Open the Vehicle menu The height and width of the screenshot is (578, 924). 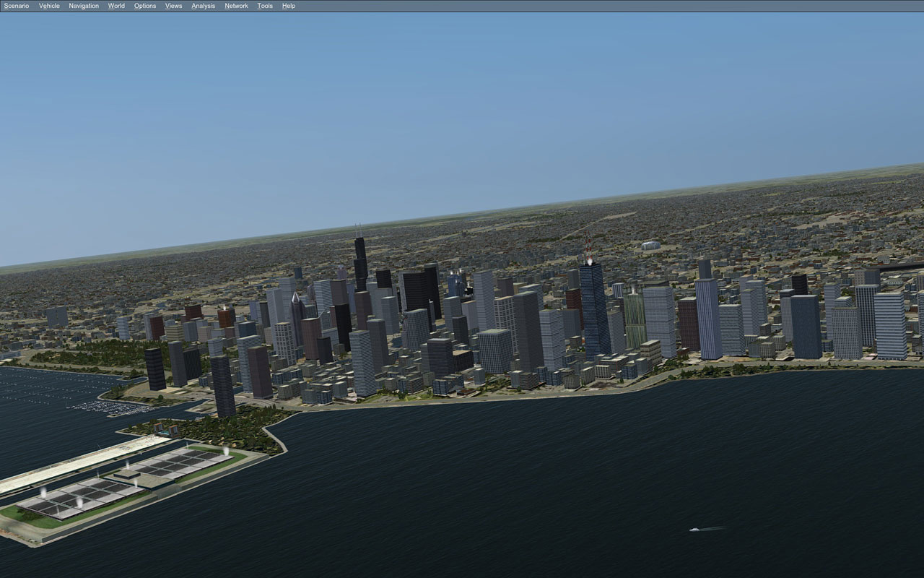[x=49, y=6]
